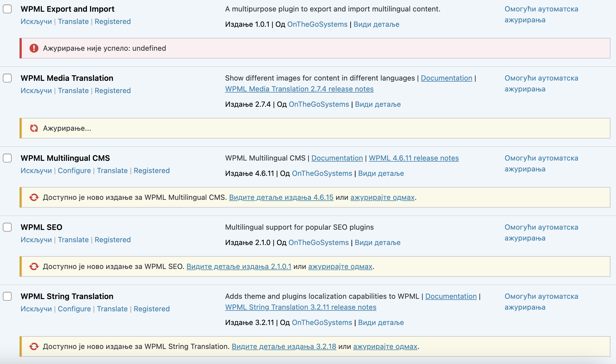Click Искључи under WPML SEO

tap(36, 240)
